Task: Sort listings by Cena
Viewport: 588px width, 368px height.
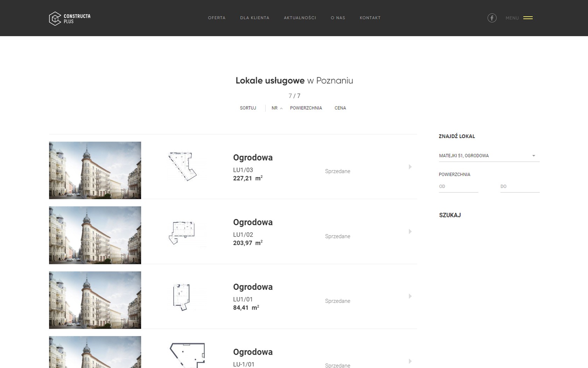Action: pyautogui.click(x=340, y=108)
